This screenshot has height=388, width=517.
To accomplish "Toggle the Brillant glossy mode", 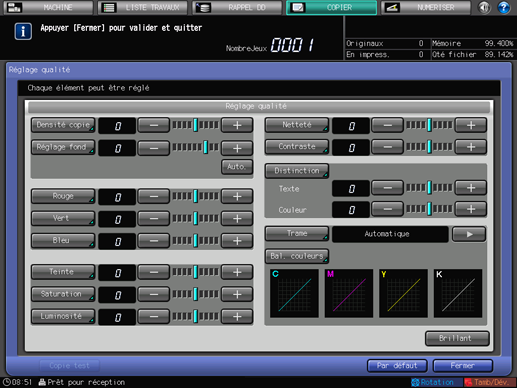I will [x=457, y=338].
